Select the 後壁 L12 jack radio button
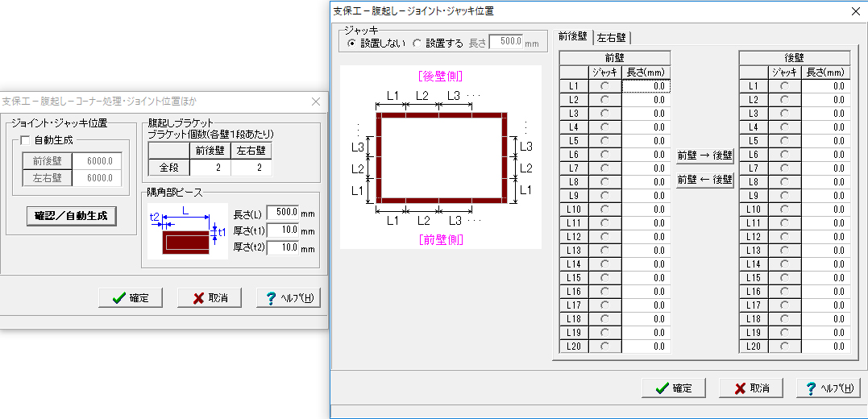The width and height of the screenshot is (868, 419). click(784, 236)
